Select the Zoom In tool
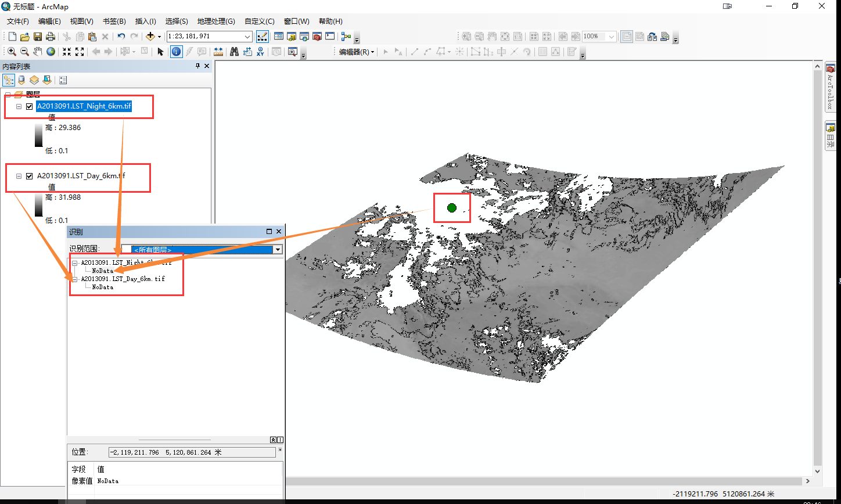The height and width of the screenshot is (504, 841). click(12, 52)
